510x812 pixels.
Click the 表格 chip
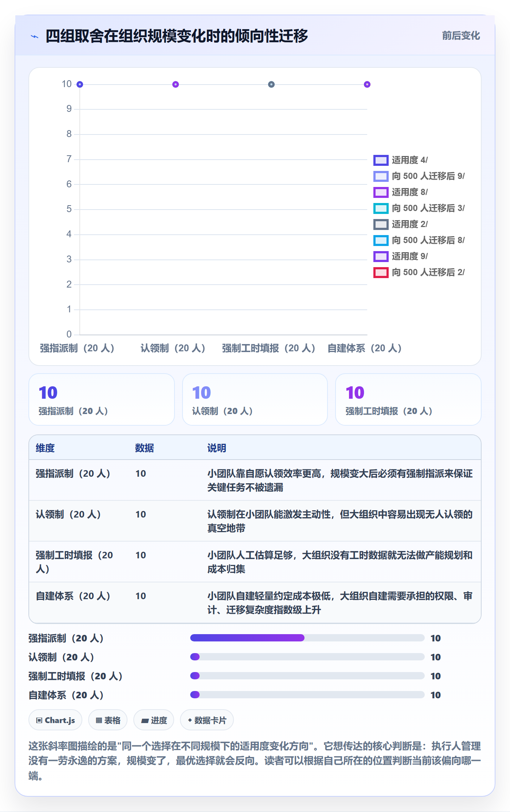108,720
